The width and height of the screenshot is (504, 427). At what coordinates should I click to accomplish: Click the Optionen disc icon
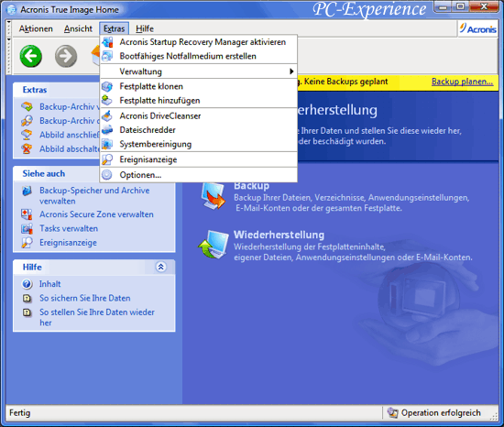click(107, 175)
